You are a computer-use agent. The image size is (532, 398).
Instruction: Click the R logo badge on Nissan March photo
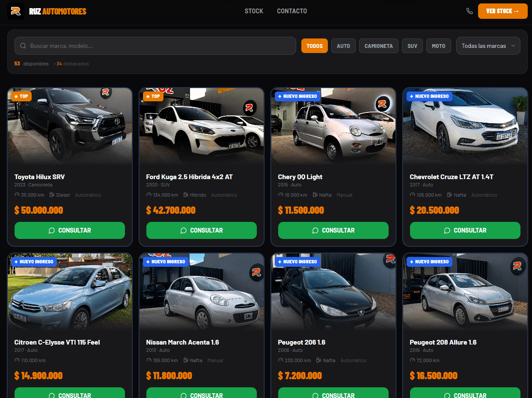click(x=256, y=272)
